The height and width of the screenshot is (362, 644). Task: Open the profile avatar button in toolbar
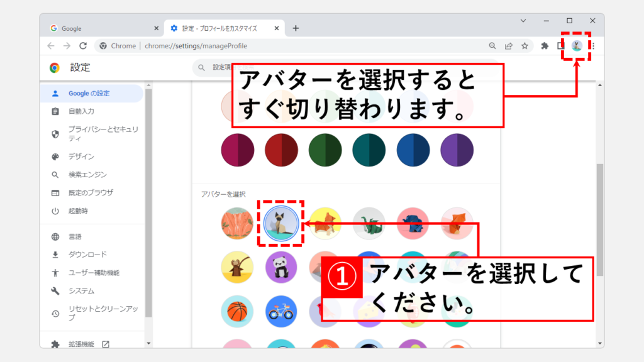pos(577,46)
